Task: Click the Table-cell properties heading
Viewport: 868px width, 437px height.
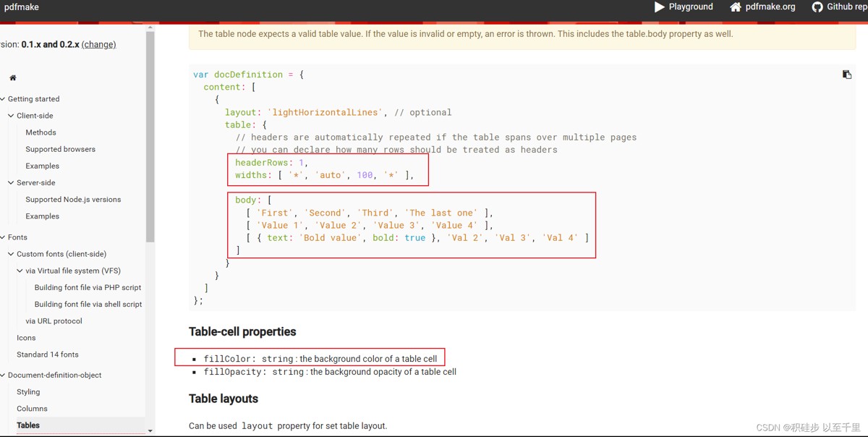Action: pos(242,331)
